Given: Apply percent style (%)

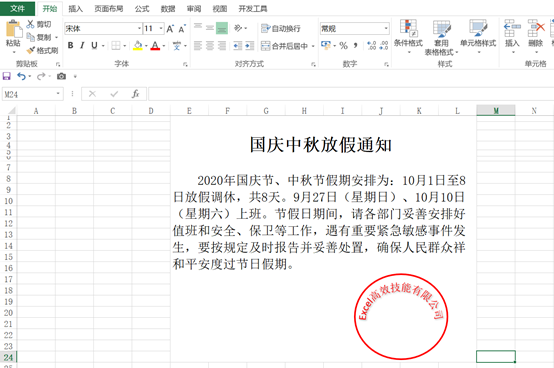Looking at the screenshot, I should 343,46.
